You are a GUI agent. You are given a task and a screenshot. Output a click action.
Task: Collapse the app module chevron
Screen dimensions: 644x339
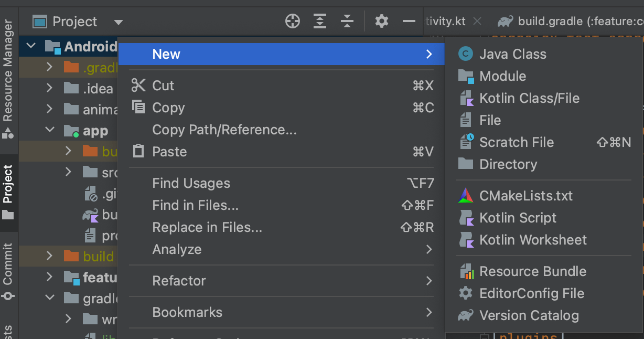tap(50, 130)
